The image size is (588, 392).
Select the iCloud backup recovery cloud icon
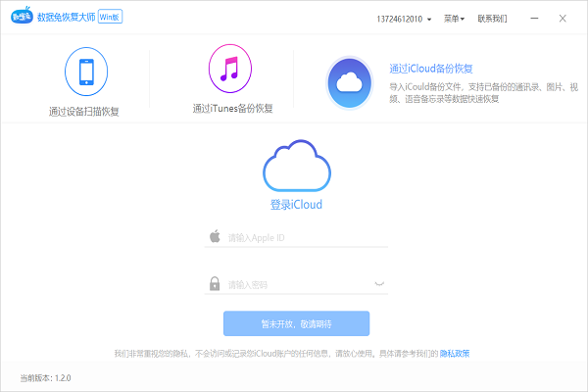[x=349, y=83]
